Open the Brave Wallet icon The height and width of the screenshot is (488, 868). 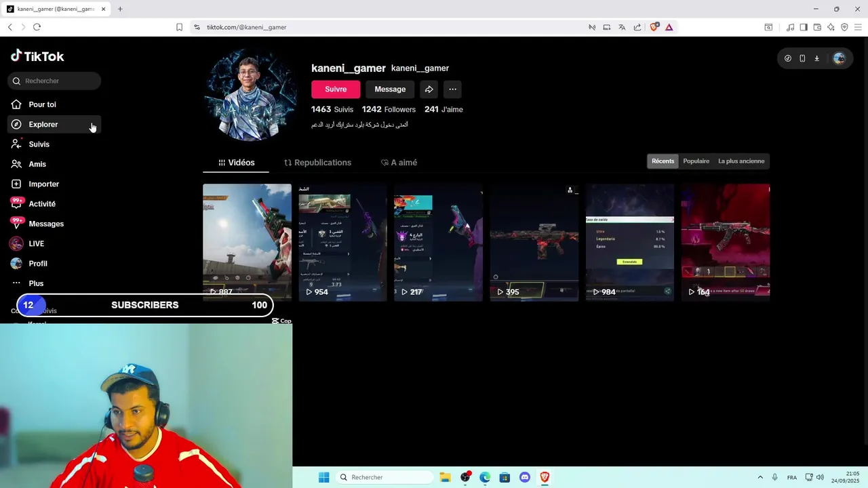pos(817,27)
